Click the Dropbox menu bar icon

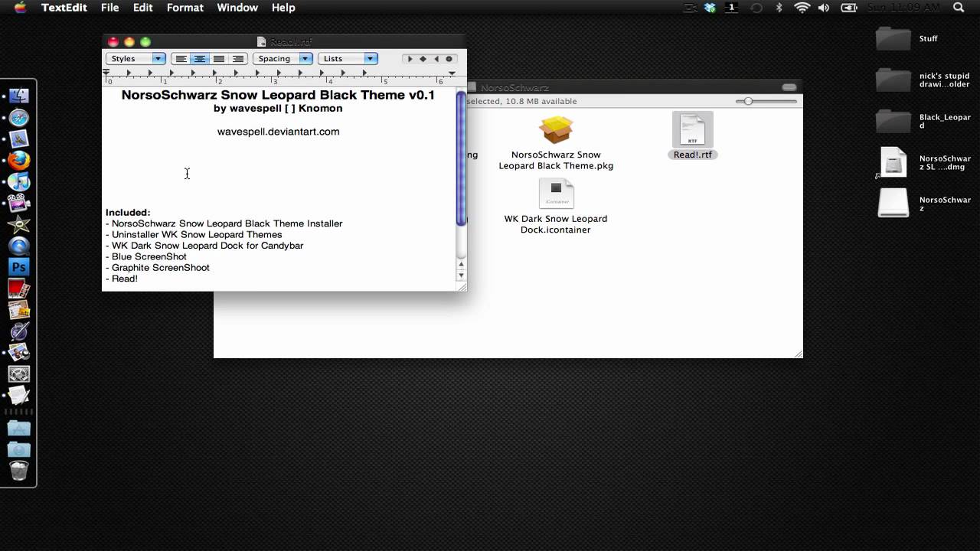point(710,8)
